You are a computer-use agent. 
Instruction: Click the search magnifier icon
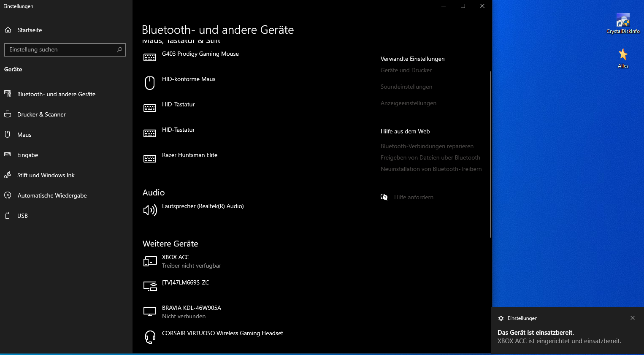pos(119,49)
